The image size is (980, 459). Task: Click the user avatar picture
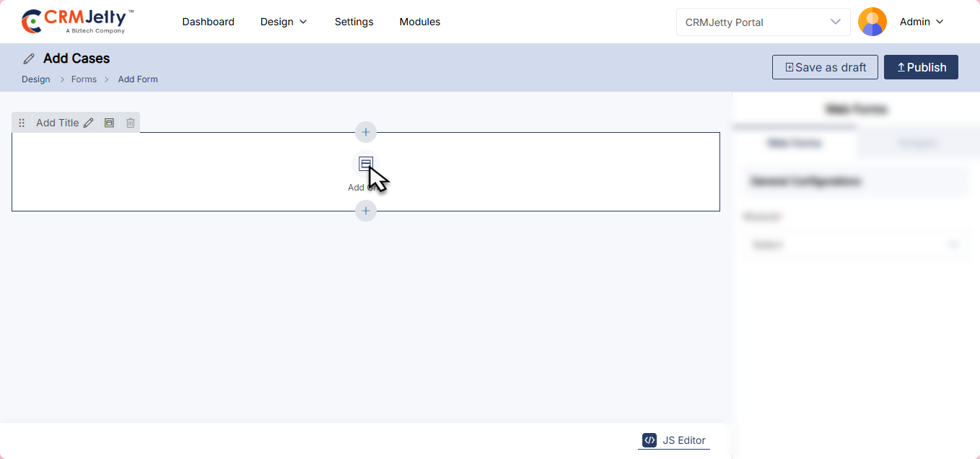[872, 22]
